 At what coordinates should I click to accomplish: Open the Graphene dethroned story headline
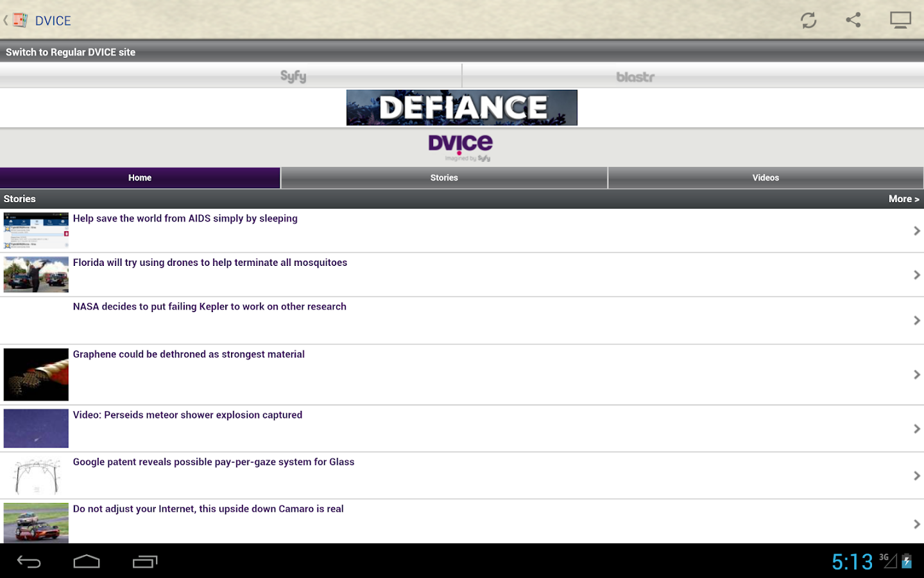click(x=189, y=355)
